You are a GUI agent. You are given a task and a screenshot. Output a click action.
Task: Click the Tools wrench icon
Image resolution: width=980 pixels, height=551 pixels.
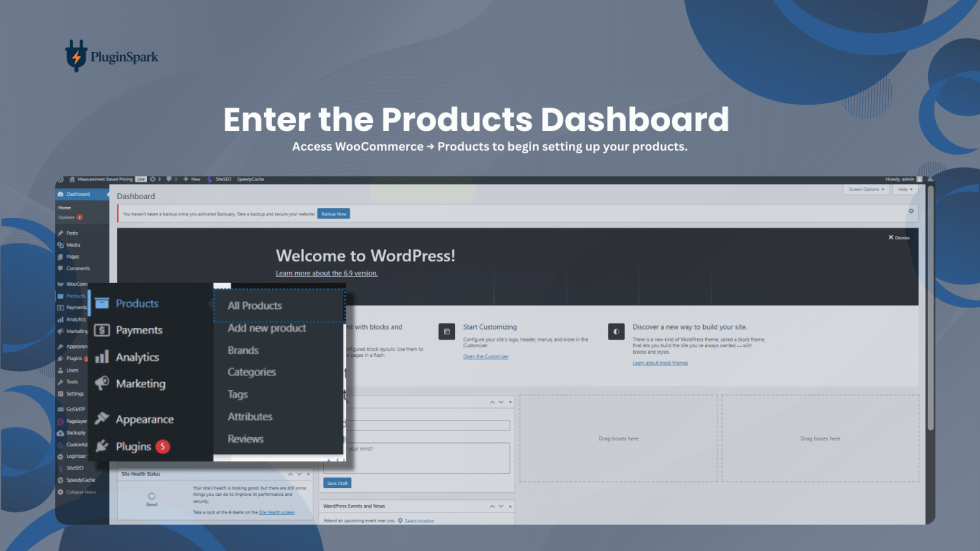[x=61, y=382]
